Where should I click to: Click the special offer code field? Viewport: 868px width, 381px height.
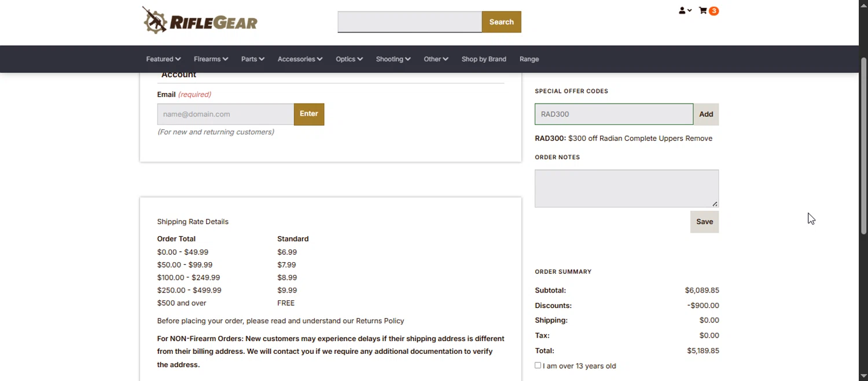pyautogui.click(x=614, y=114)
